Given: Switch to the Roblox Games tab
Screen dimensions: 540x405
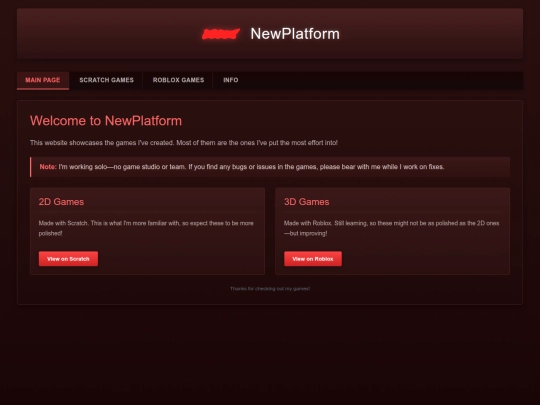Looking at the screenshot, I should [178, 80].
